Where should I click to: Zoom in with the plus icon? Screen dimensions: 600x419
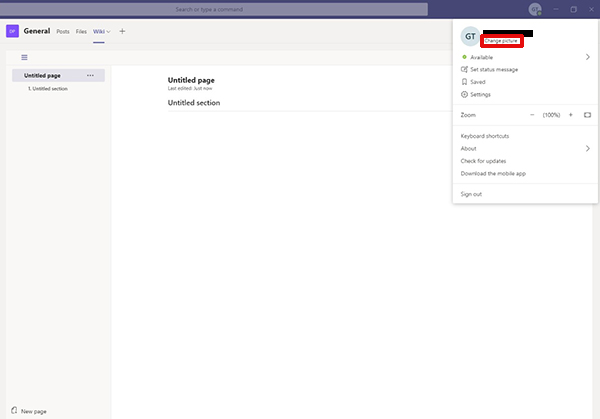[x=570, y=115]
